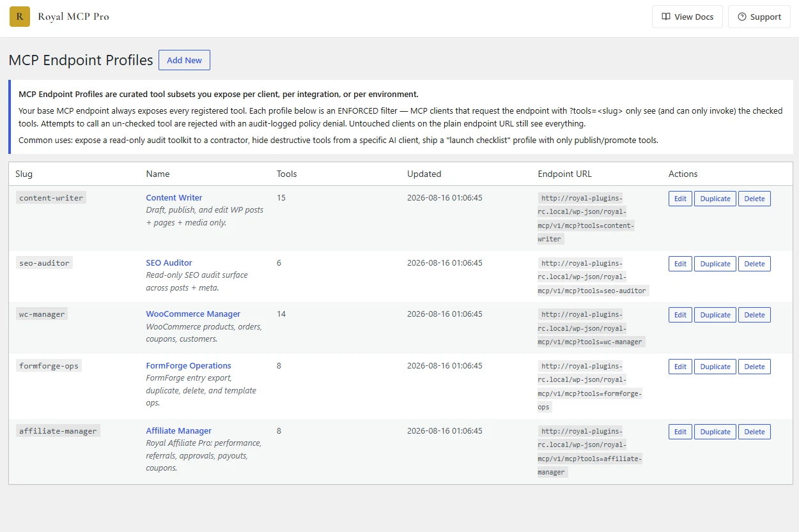Open the WooCommerce Manager profile link
Image resolution: width=799 pixels, height=532 pixels.
193,314
